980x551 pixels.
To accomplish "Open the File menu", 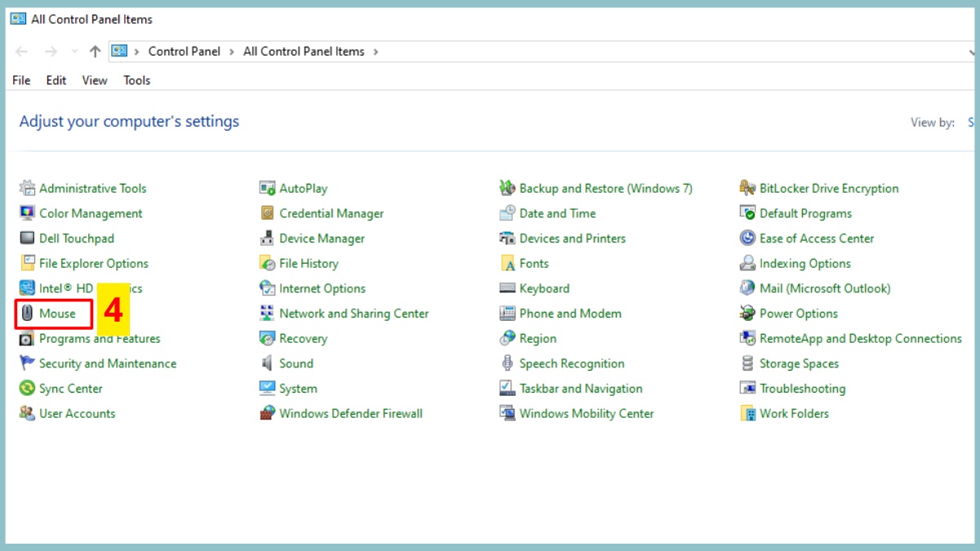I will pyautogui.click(x=21, y=80).
